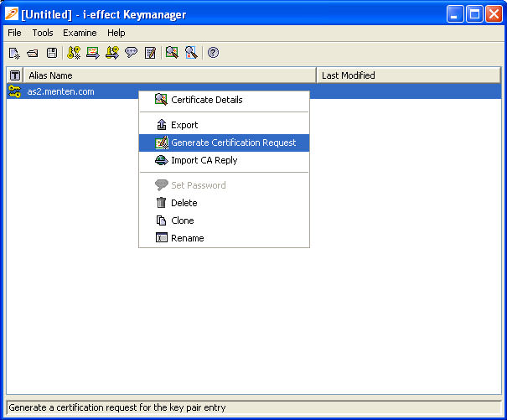Image resolution: width=507 pixels, height=420 pixels.
Task: Choose Import CA Reply in context menu
Action: point(204,160)
